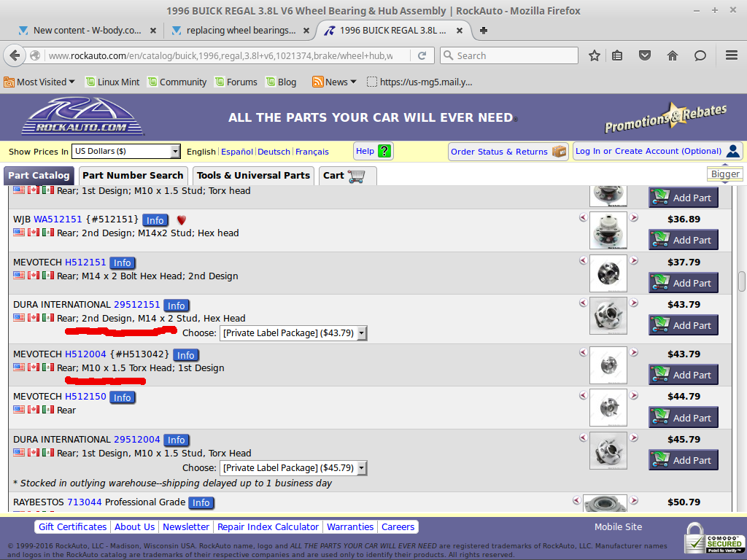Open the Tools & Universal Parts tab
Image resolution: width=747 pixels, height=560 pixels.
(253, 176)
